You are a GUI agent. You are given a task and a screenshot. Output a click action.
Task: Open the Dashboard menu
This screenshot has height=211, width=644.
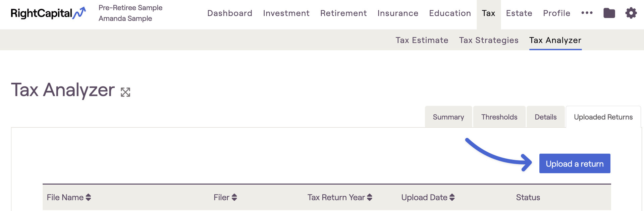click(x=230, y=13)
